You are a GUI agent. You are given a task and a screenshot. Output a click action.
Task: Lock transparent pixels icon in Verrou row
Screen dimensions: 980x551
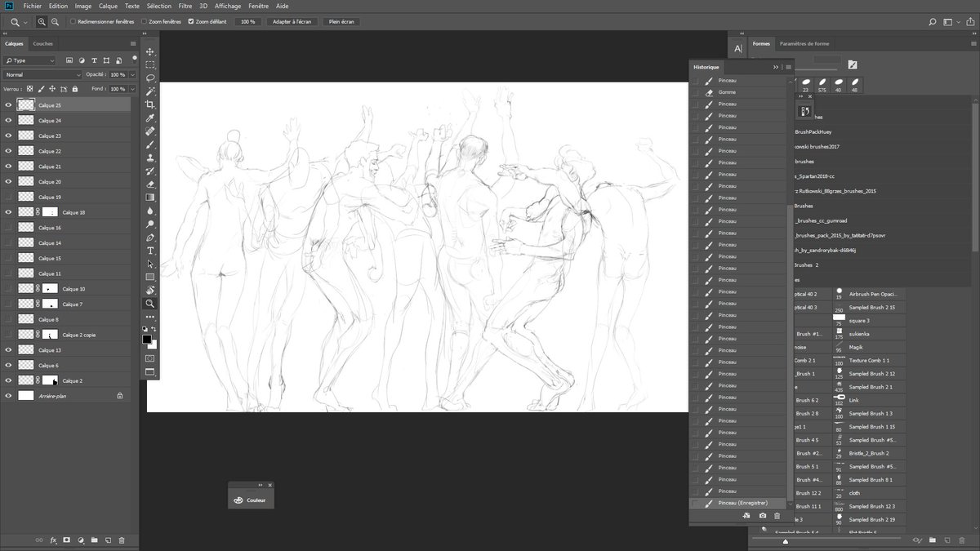pyautogui.click(x=30, y=88)
